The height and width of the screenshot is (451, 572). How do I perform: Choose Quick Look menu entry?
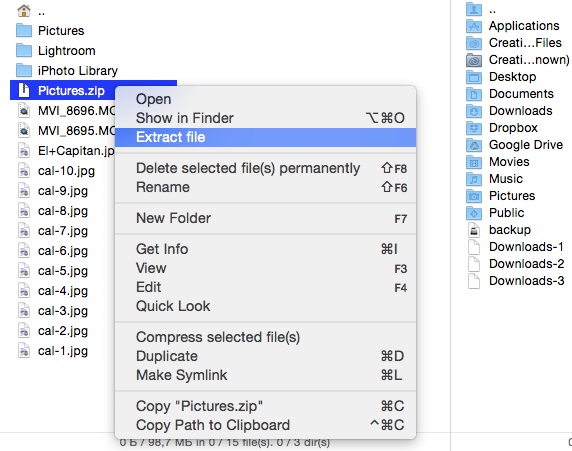click(x=265, y=306)
